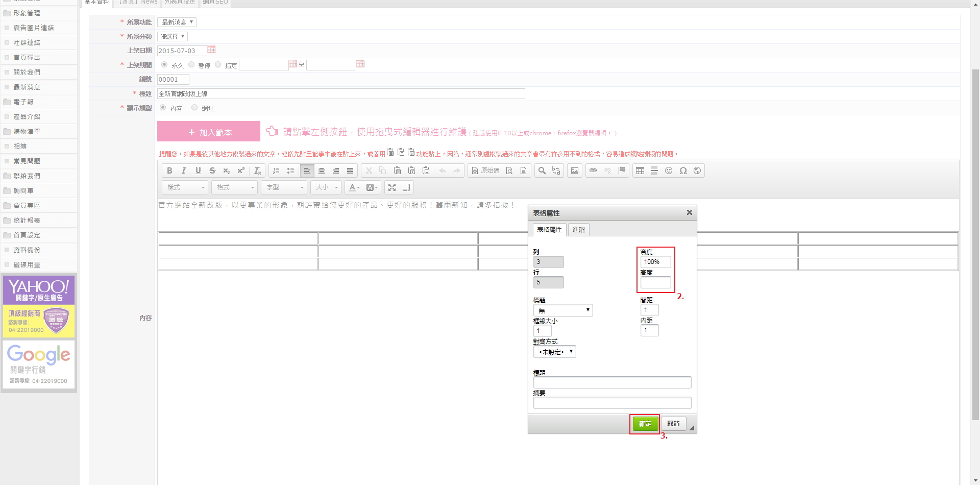Choose 網址 as display type
The width and height of the screenshot is (980, 485).
pyautogui.click(x=194, y=108)
